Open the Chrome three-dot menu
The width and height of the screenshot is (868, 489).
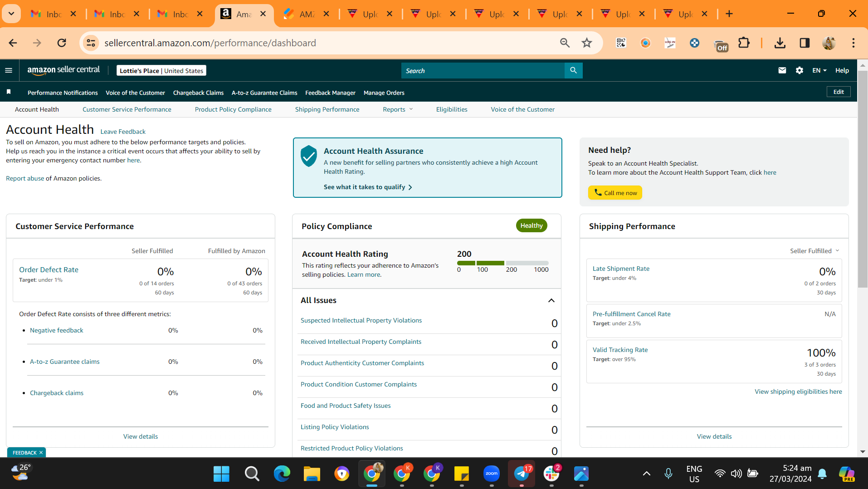[853, 43]
